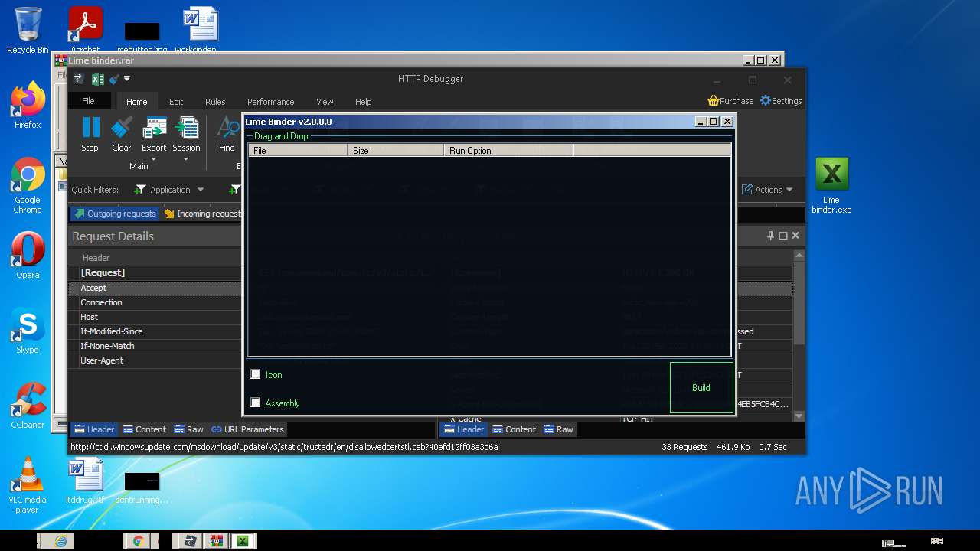Click the Clear brush icon in HTTP Debugger
This screenshot has height=551, width=980.
tap(122, 127)
